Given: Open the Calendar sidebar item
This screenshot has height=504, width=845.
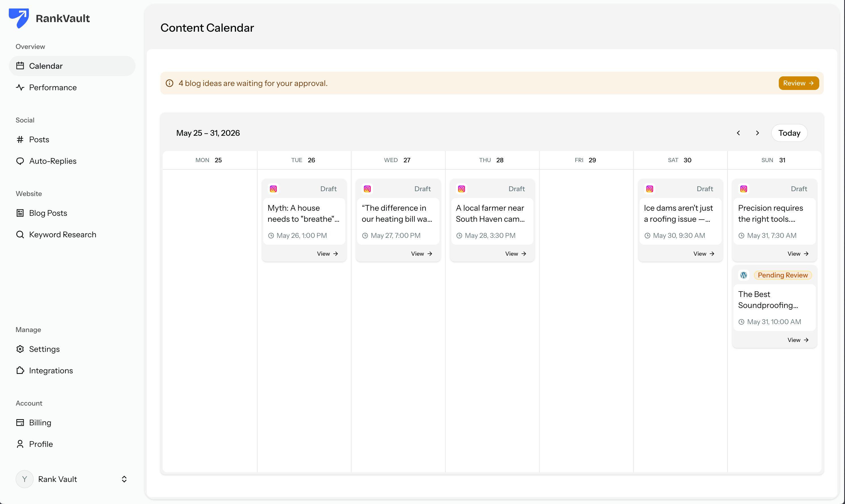Looking at the screenshot, I should pyautogui.click(x=72, y=66).
